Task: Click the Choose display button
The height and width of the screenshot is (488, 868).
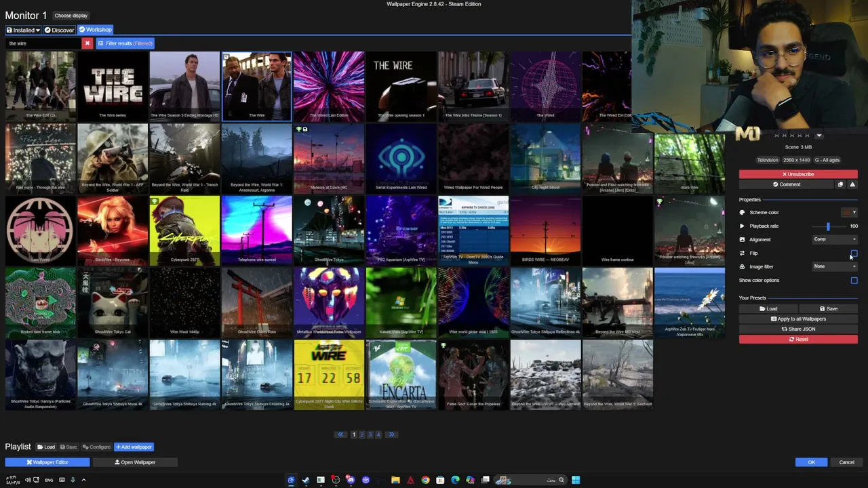Action: click(x=71, y=16)
